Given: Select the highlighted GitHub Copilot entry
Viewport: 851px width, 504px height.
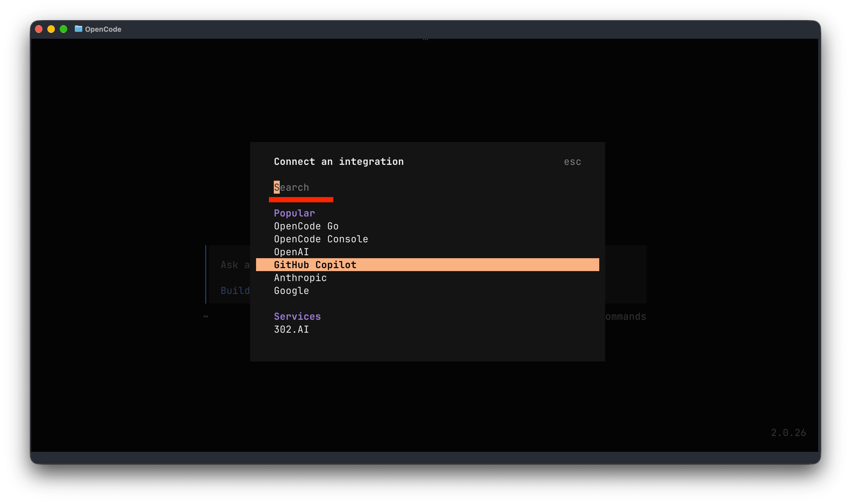Looking at the screenshot, I should point(427,265).
